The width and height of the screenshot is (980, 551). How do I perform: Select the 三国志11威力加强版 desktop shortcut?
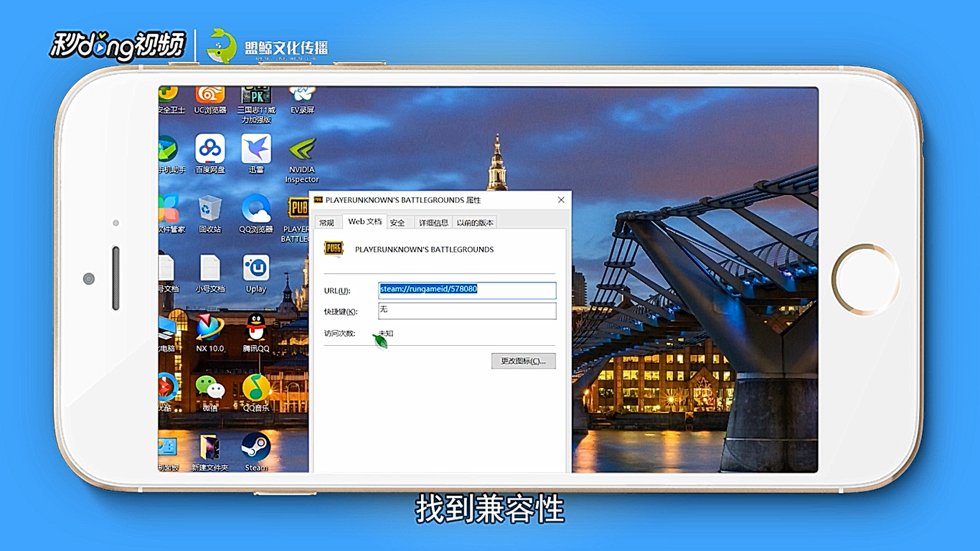[x=256, y=105]
